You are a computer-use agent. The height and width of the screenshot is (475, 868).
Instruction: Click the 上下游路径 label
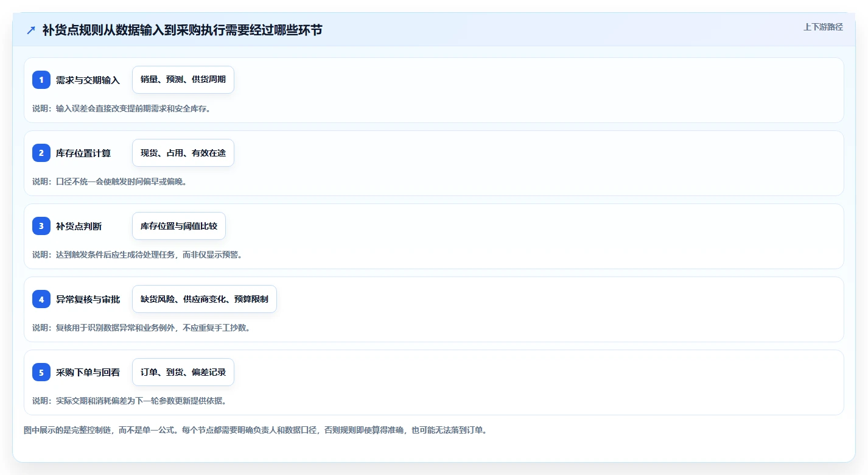pyautogui.click(x=823, y=27)
